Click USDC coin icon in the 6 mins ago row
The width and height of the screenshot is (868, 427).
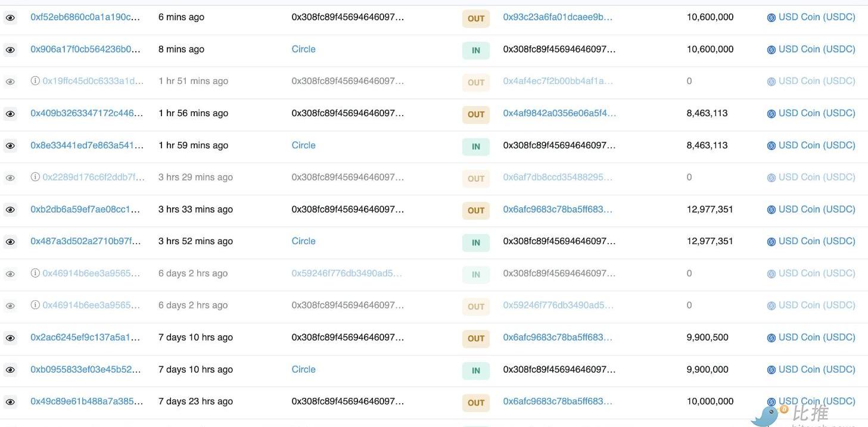pyautogui.click(x=771, y=18)
